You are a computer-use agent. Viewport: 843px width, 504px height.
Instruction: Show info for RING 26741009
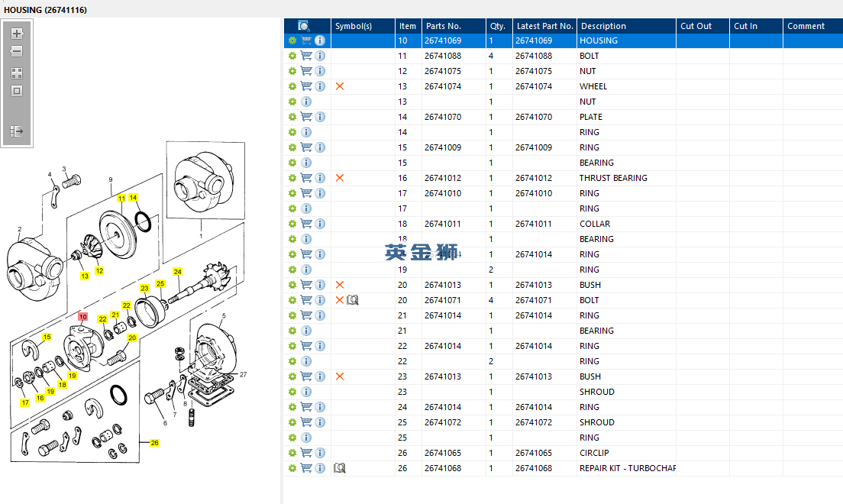coord(320,147)
